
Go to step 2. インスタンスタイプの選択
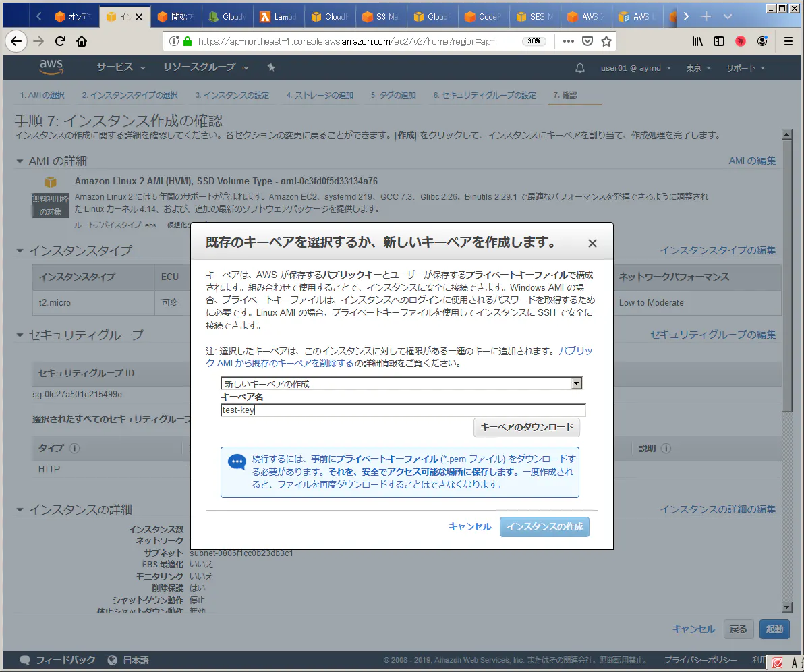point(130,95)
